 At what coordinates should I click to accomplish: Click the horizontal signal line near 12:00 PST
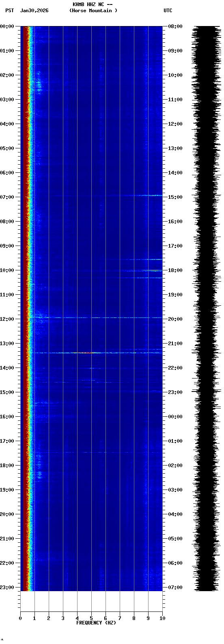[97, 318]
